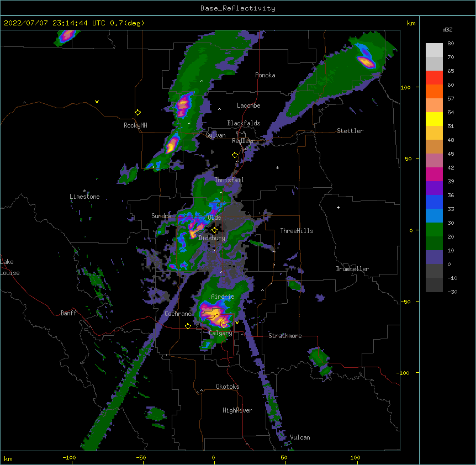Click the yellow diamond marker below Cochrane
476x465 pixels.
pyautogui.click(x=188, y=326)
